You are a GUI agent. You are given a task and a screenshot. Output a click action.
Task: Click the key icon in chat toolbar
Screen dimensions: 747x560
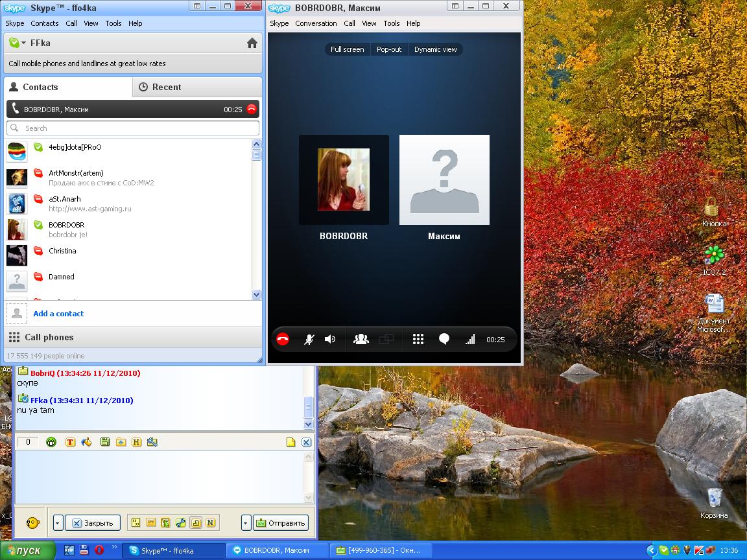(x=152, y=442)
